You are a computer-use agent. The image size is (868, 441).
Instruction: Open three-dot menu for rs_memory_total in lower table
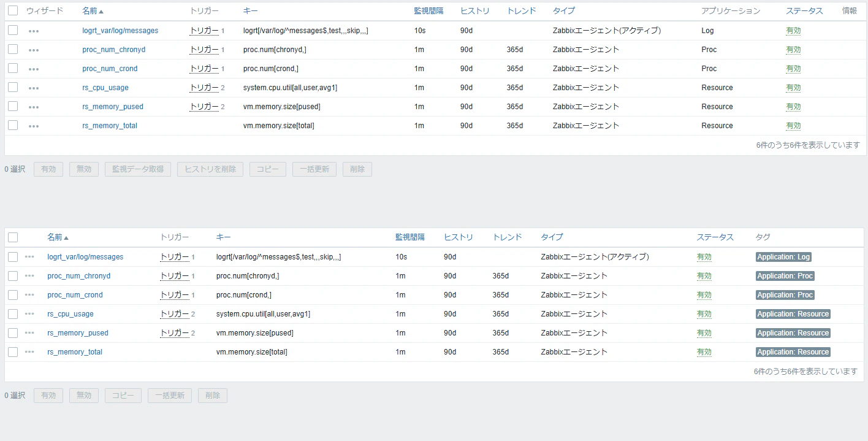click(x=29, y=352)
